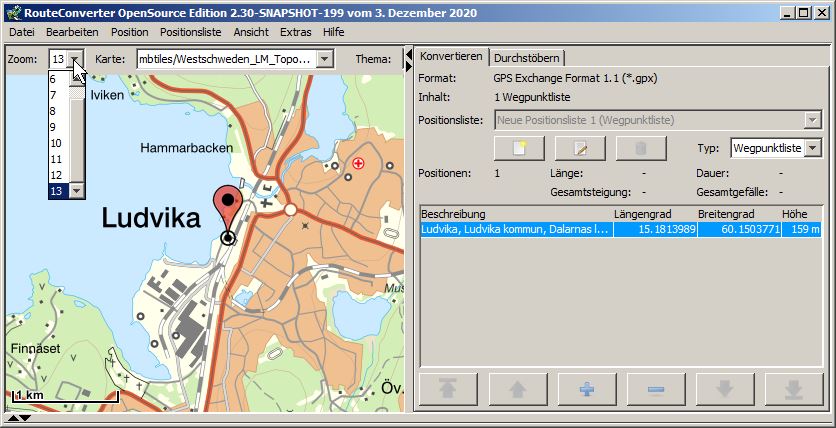Click the zoom list scrollbar down arrow
836x428 pixels.
[x=76, y=190]
